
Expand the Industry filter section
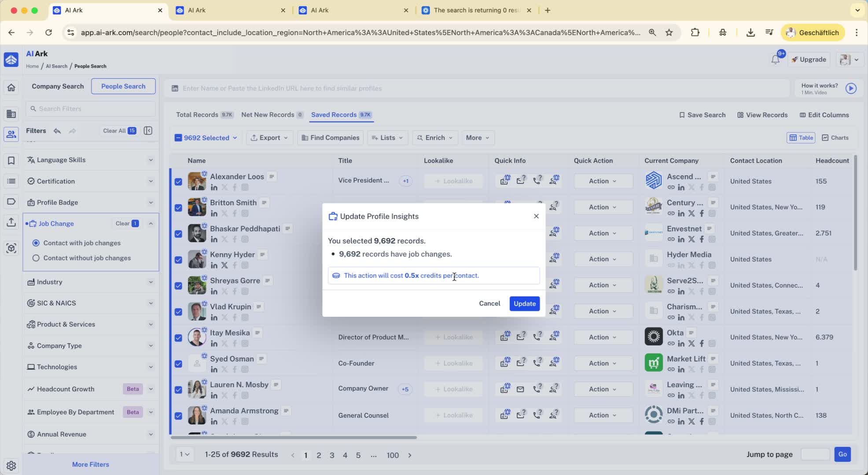[90, 282]
